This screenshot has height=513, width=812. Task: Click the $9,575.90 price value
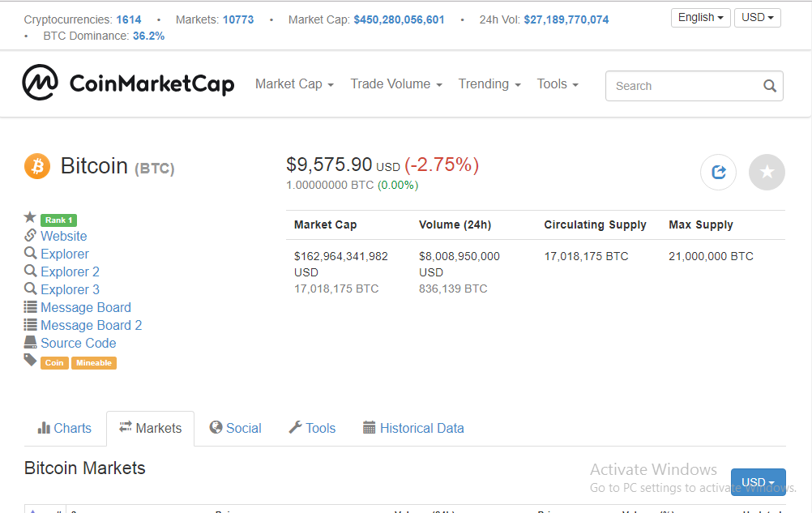pos(329,165)
